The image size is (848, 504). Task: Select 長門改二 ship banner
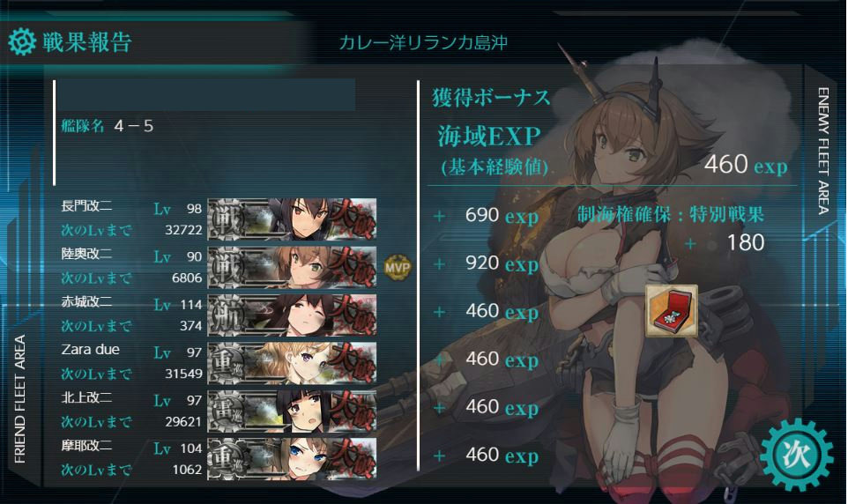click(x=292, y=219)
